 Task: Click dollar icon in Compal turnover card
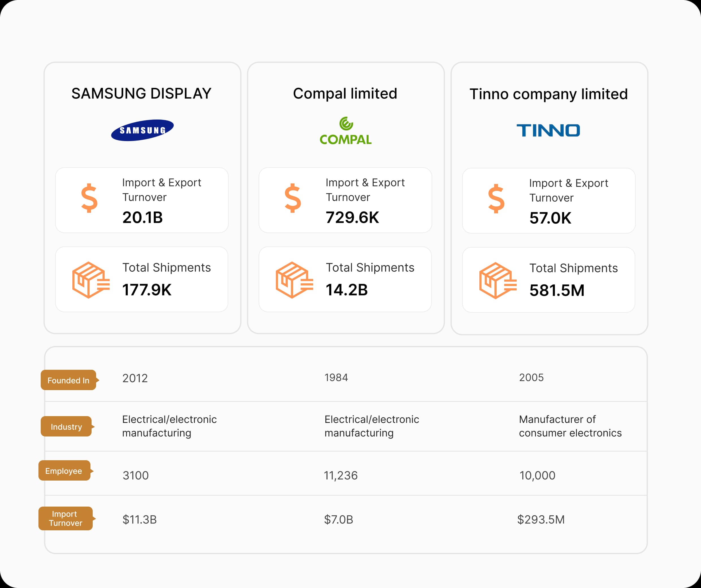[x=293, y=198]
